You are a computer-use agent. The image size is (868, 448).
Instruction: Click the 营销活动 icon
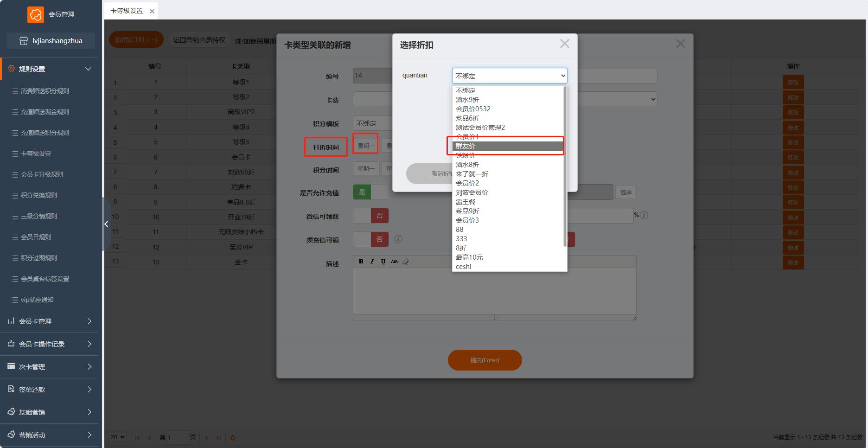[x=11, y=435]
